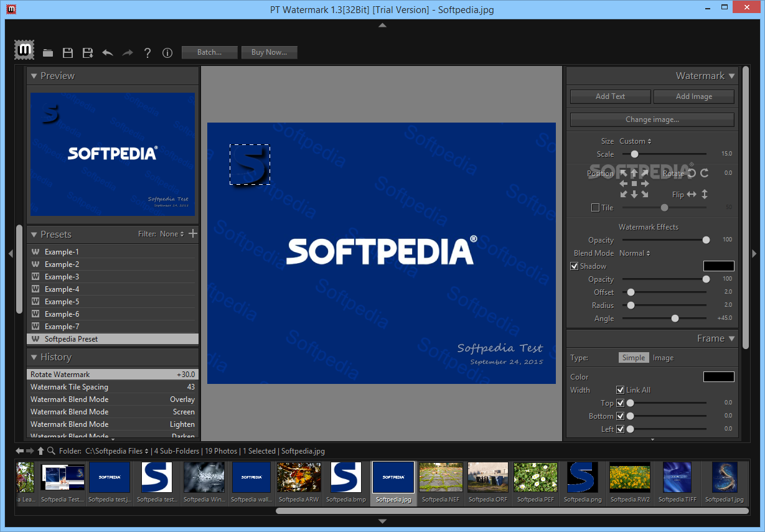Open the C:\Softpedia Files folder dropdown
Viewport: 765px width, 532px height.
click(118, 451)
